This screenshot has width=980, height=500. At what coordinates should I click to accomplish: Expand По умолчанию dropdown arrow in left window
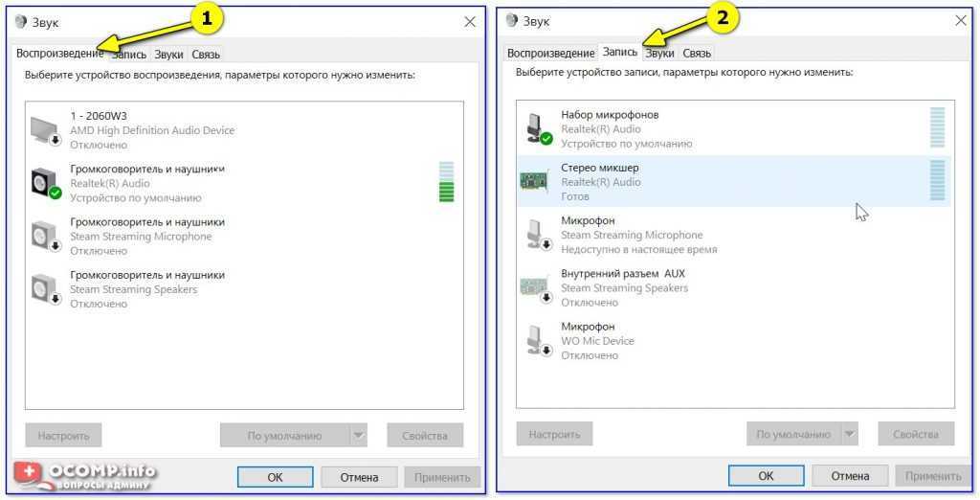point(358,436)
